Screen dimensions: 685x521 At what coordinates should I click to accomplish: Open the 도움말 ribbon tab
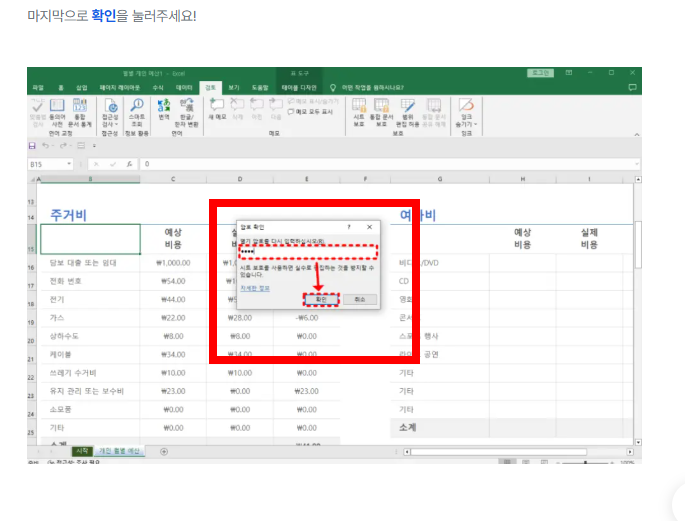click(260, 88)
